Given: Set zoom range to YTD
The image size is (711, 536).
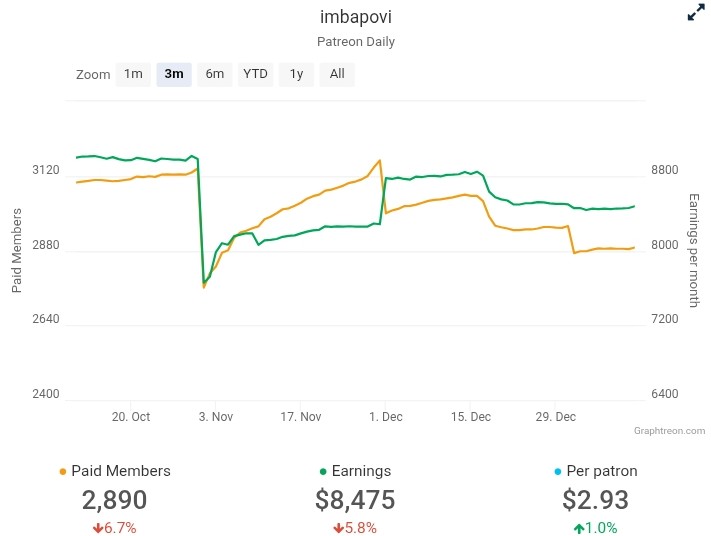Looking at the screenshot, I should point(256,74).
